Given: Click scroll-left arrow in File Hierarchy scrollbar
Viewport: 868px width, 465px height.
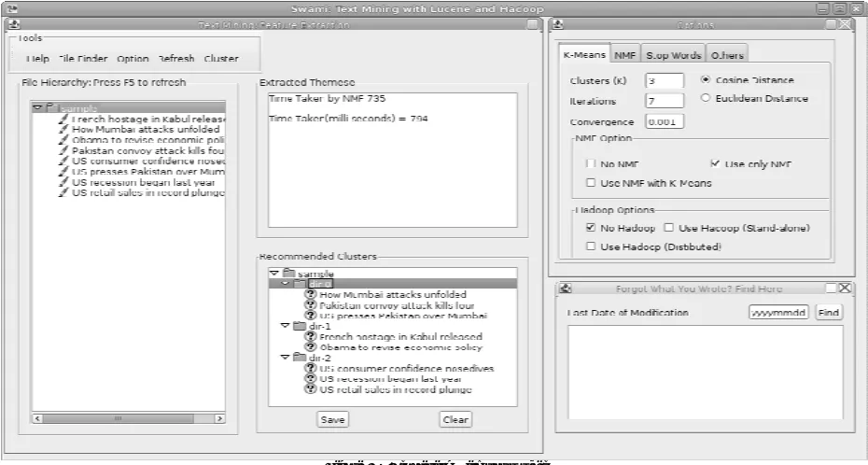Looking at the screenshot, I should [37, 418].
